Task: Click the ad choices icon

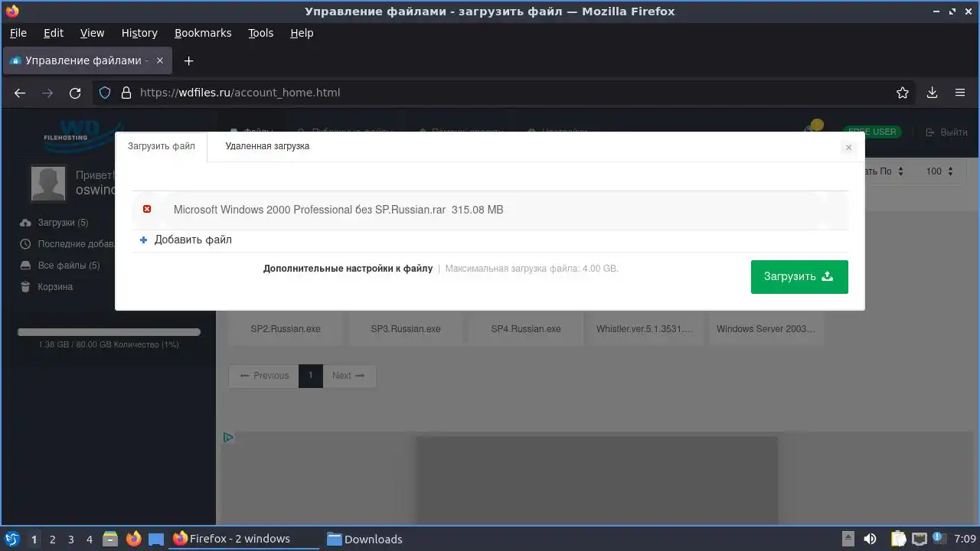Action: tap(228, 438)
